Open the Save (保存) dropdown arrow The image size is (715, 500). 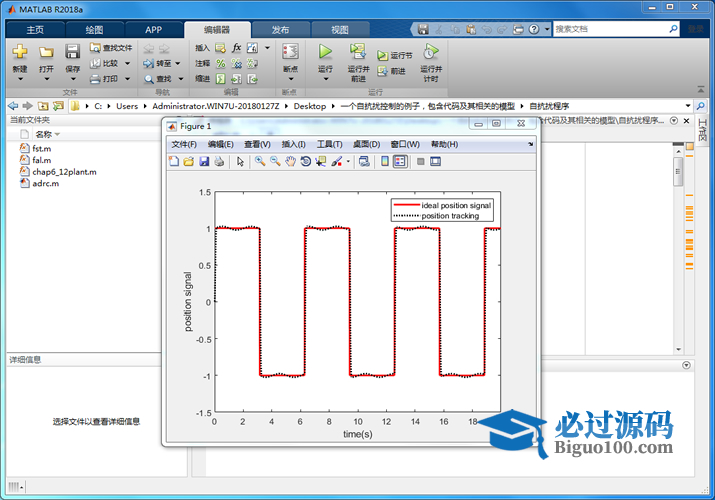(73, 79)
